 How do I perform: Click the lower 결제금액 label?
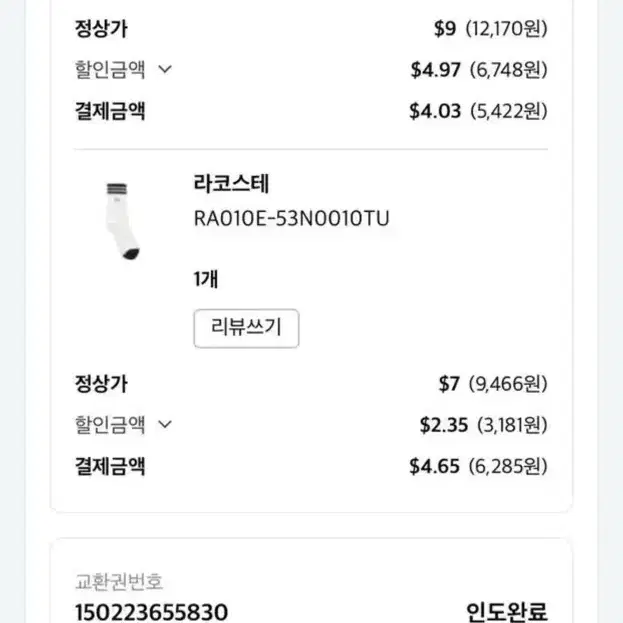[110, 466]
